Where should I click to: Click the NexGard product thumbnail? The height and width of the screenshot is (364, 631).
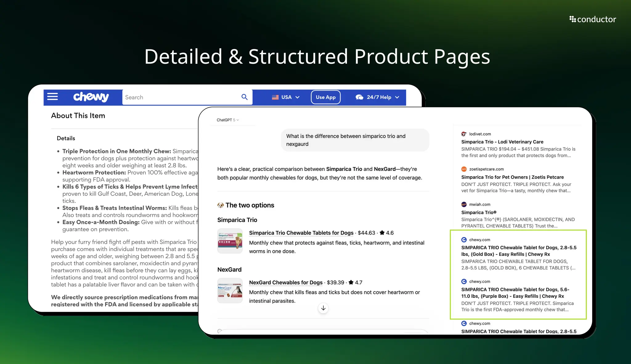(230, 290)
